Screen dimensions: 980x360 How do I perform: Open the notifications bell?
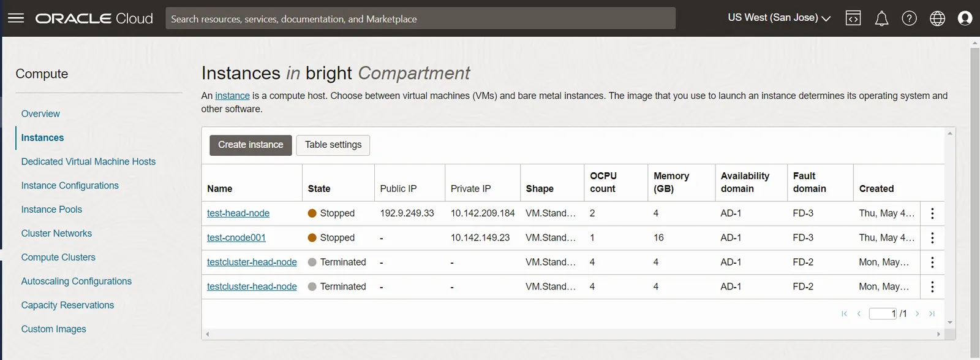point(881,19)
